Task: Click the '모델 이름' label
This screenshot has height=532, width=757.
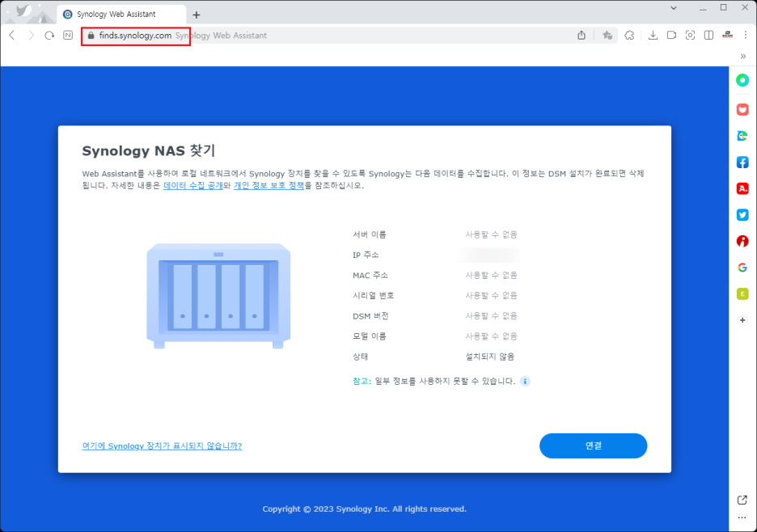Action: point(370,336)
